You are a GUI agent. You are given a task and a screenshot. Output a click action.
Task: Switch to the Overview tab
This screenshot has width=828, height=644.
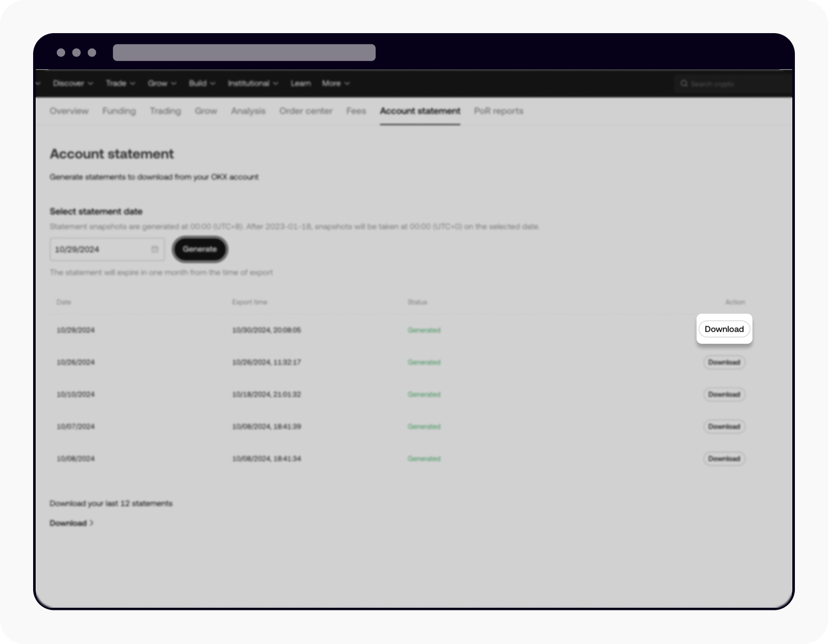pyautogui.click(x=69, y=111)
